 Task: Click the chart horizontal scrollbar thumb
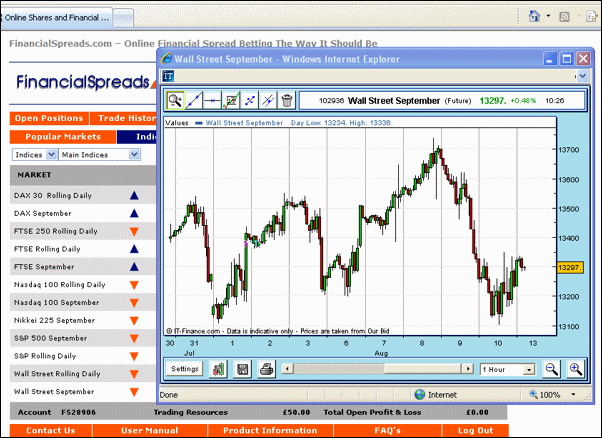[x=339, y=369]
